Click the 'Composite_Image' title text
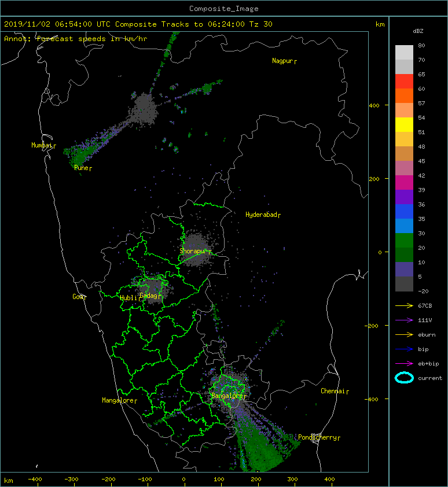Screen dimensions: 448x487 pos(224,9)
